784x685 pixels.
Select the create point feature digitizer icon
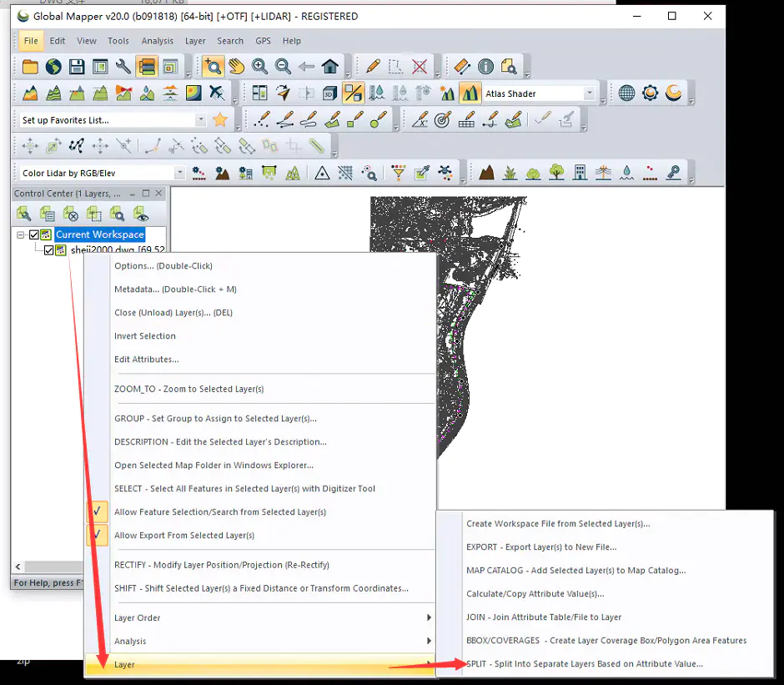pyautogui.click(x=262, y=119)
